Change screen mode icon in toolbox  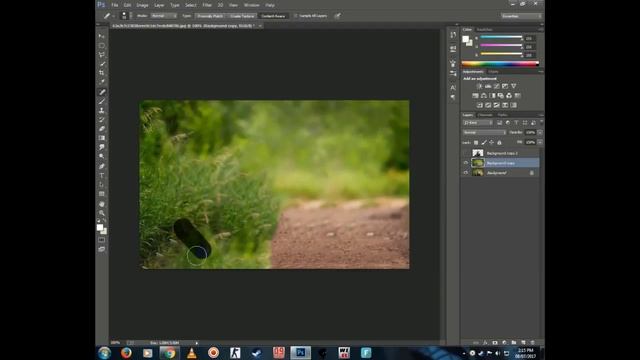[102, 249]
